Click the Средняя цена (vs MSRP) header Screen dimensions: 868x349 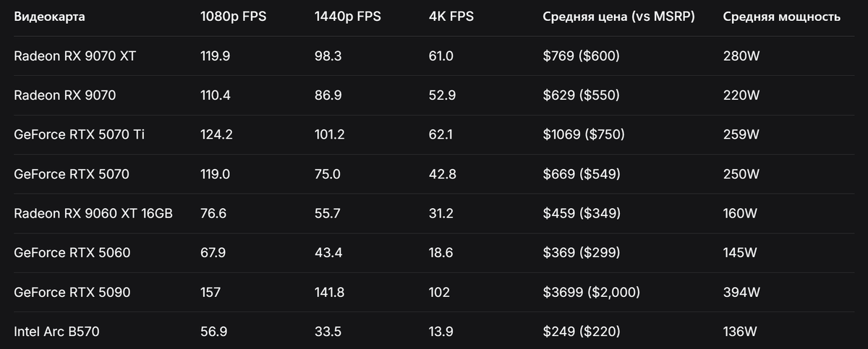coord(618,17)
